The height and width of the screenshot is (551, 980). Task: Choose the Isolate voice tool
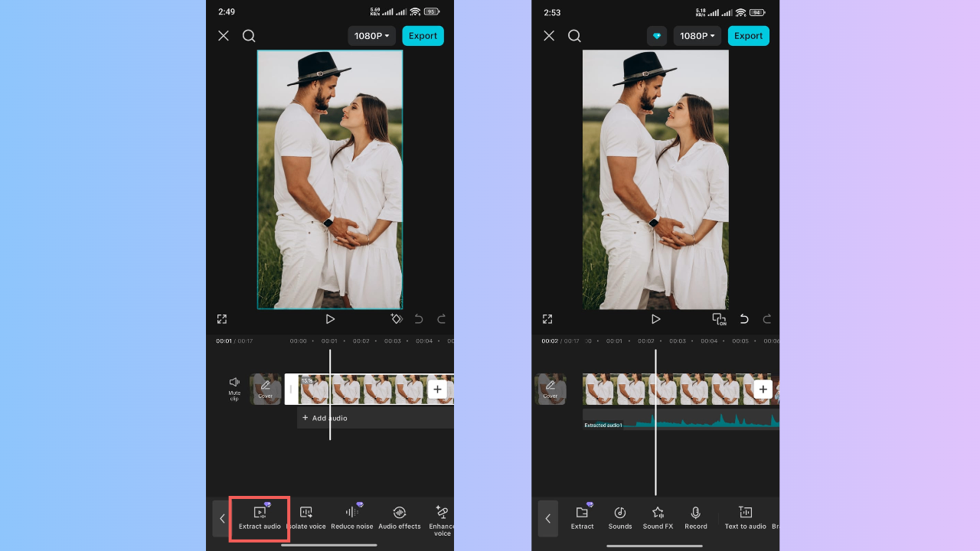click(306, 518)
